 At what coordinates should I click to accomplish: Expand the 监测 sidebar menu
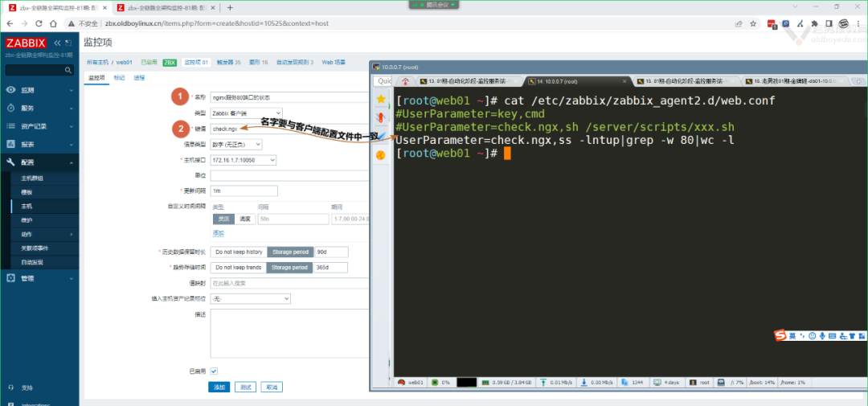(x=39, y=90)
